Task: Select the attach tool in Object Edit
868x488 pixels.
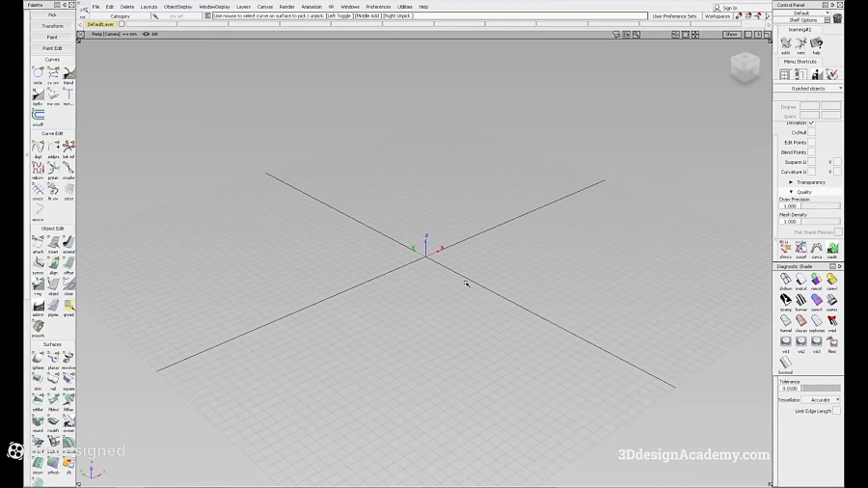Action: [38, 242]
